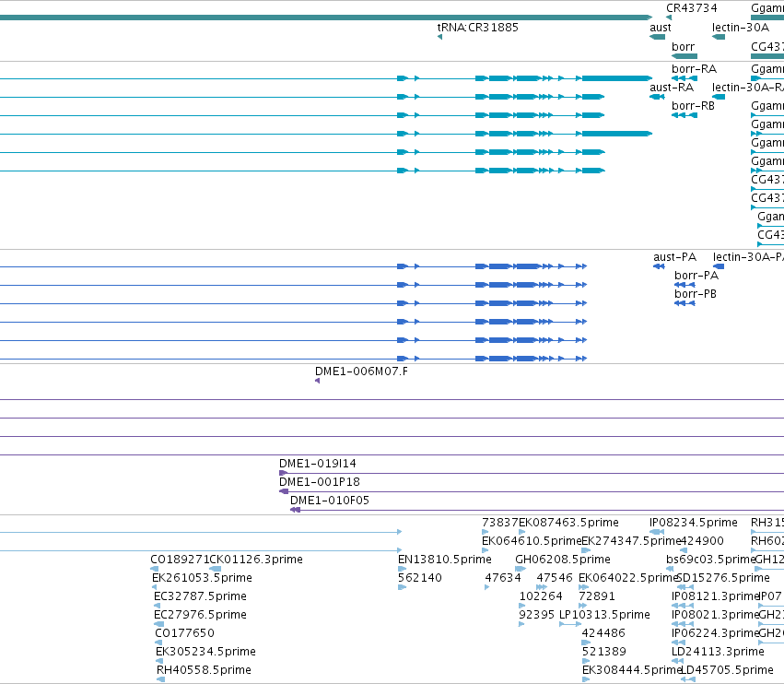
Task: Click EST label 424900
Action: pyautogui.click(x=702, y=541)
